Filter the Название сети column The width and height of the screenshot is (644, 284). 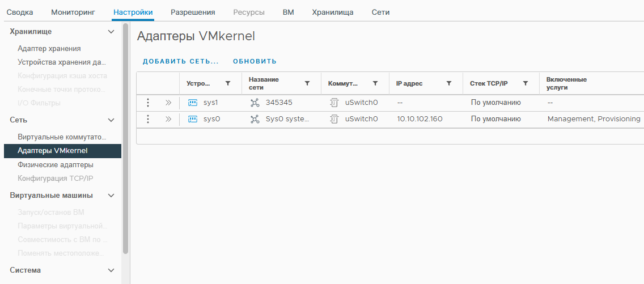click(307, 83)
